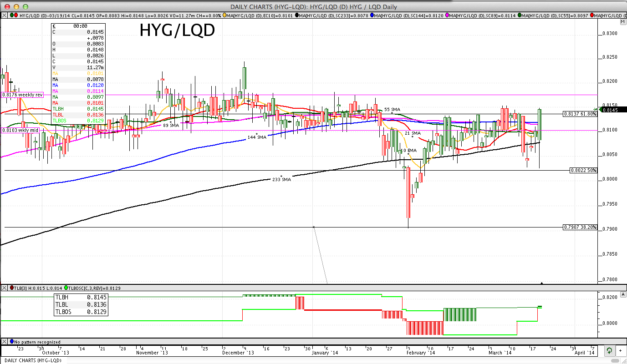Click the October '13 date axis label

coord(56,353)
